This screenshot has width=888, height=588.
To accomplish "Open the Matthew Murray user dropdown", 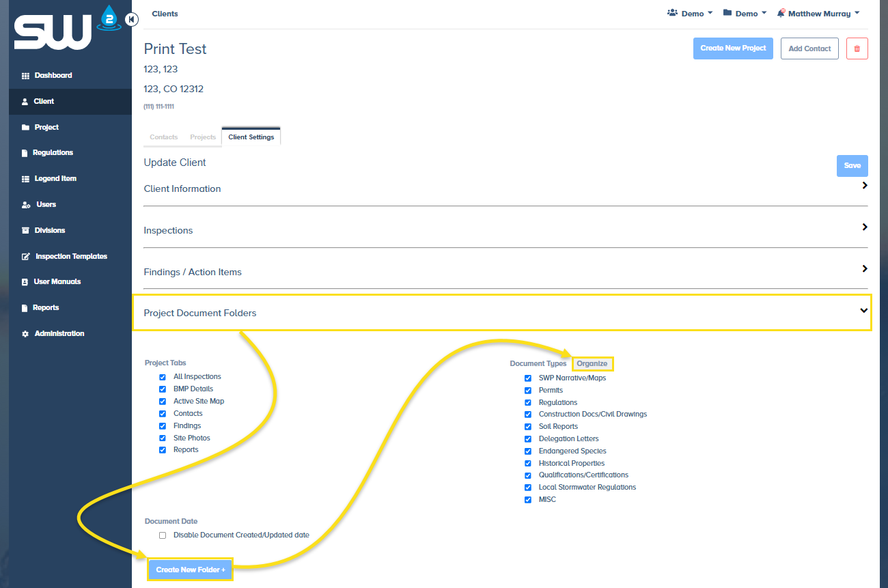I will click(818, 13).
